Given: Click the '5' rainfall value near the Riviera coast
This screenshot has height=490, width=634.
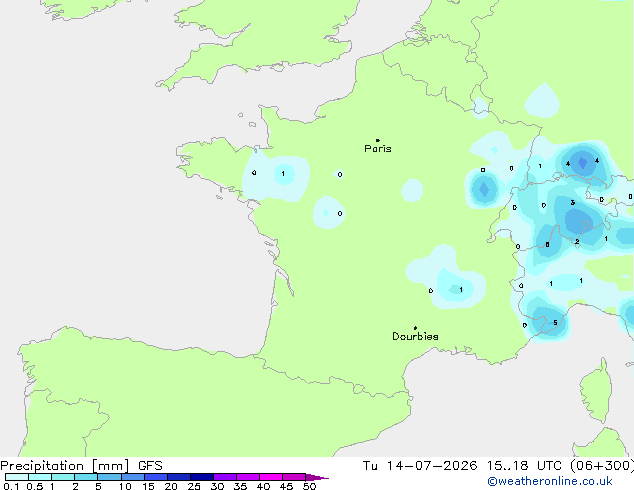Looking at the screenshot, I should click(x=555, y=323).
